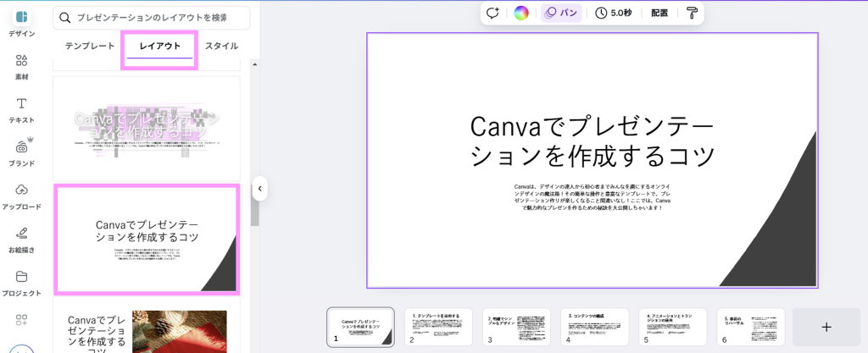Screen dimensions: 868x353
Task: Open the apps grid icon in sidebar
Action: 21,320
